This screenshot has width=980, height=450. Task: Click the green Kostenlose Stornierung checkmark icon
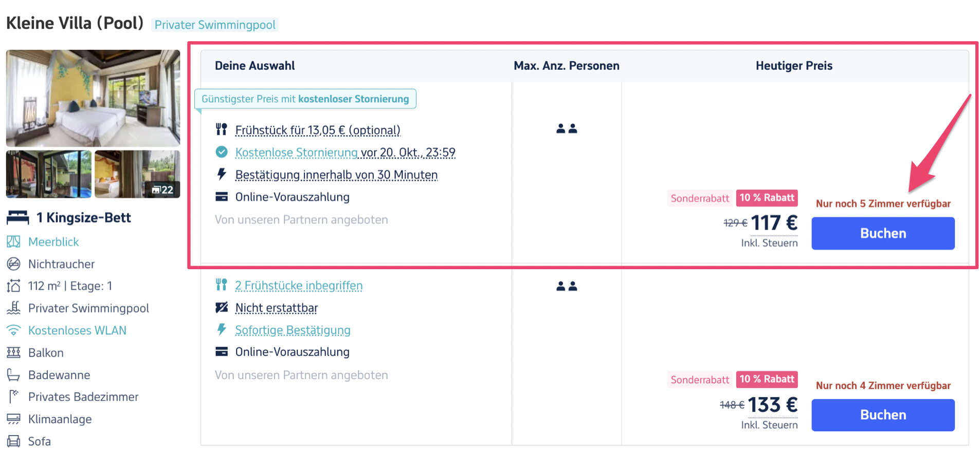[222, 152]
